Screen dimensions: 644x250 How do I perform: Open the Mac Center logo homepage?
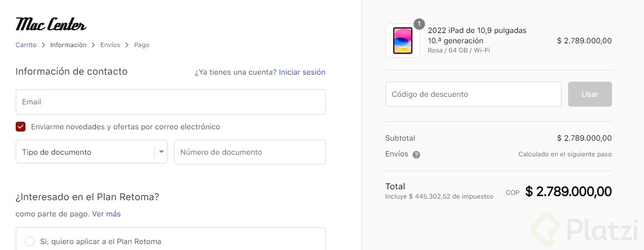51,24
